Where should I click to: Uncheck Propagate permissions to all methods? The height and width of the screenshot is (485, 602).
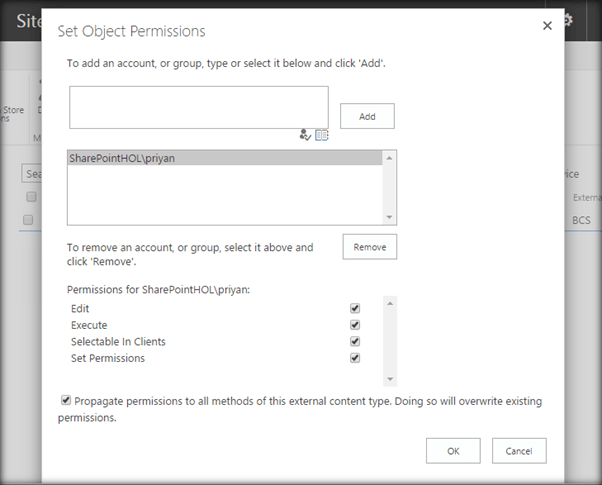pos(67,401)
